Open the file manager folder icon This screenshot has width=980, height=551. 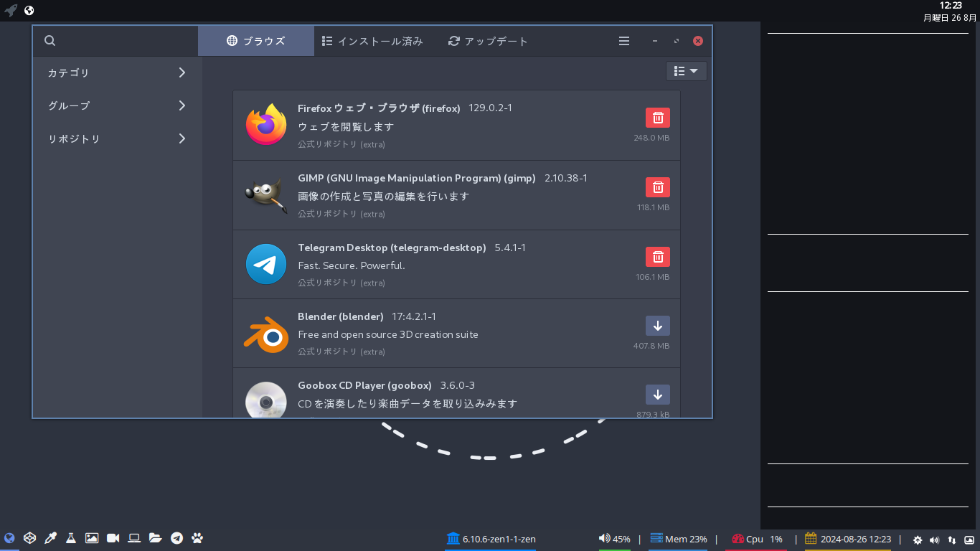(x=156, y=538)
